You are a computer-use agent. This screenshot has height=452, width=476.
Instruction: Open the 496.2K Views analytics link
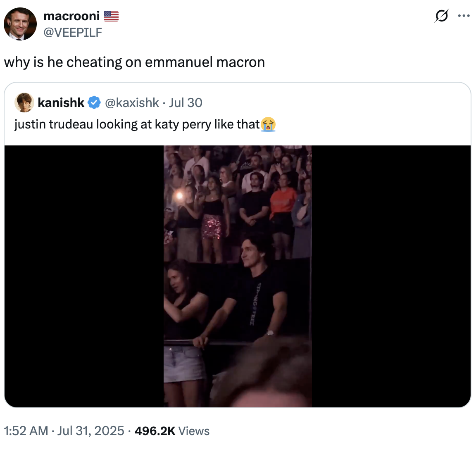pos(172,431)
